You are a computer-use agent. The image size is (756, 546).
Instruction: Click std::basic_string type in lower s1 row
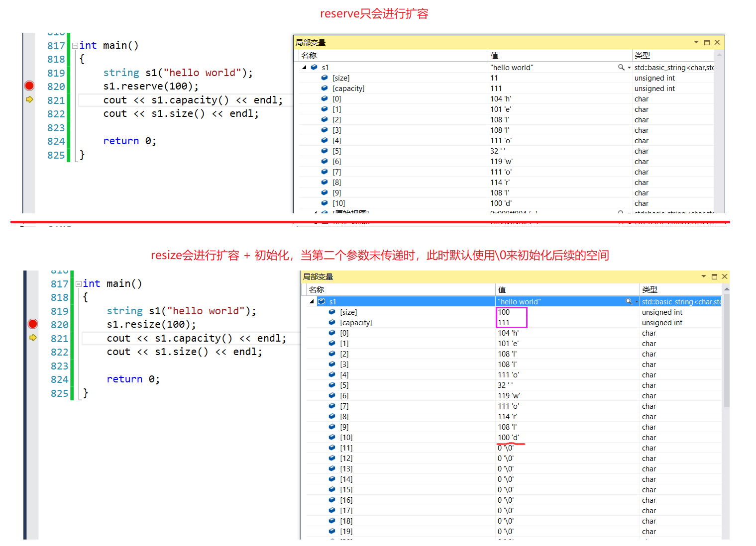681,302
